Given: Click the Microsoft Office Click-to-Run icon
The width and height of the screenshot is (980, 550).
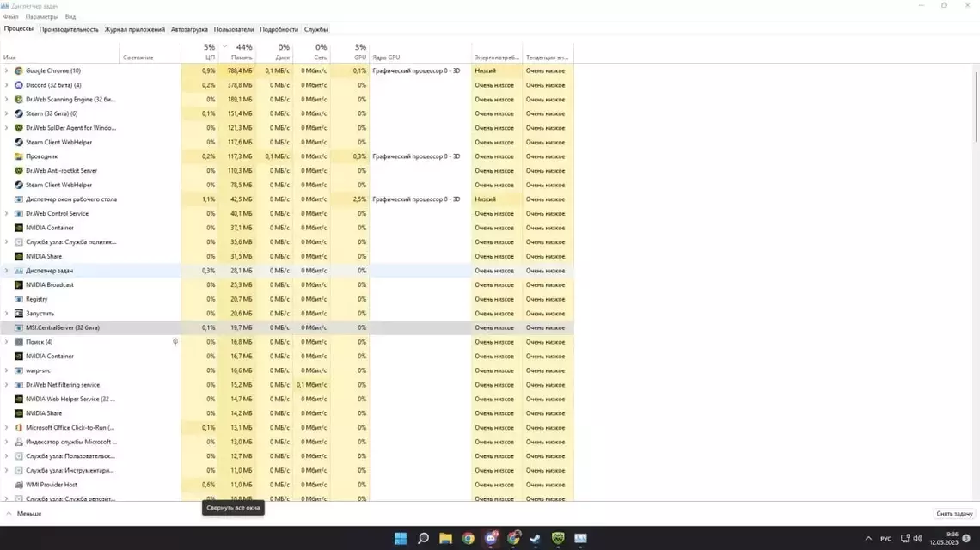Looking at the screenshot, I should (x=19, y=427).
